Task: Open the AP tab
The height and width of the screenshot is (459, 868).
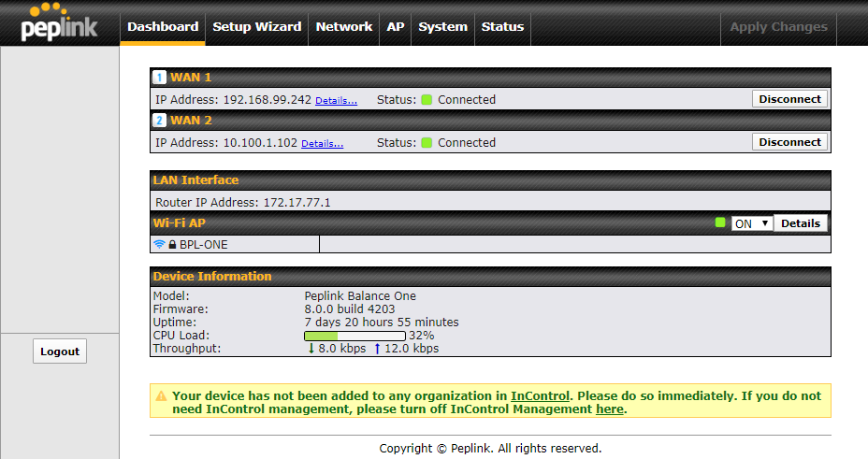Action: 396,26
